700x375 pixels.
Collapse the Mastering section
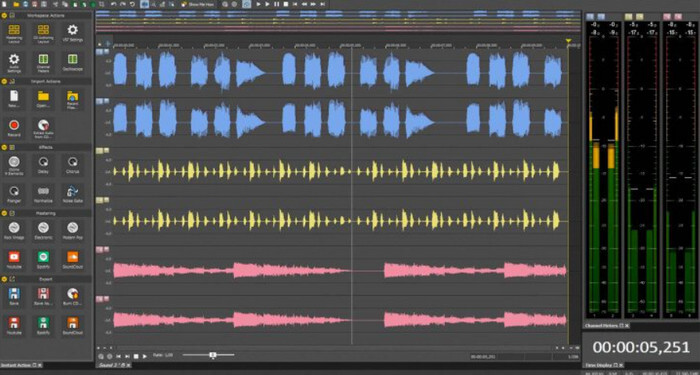coord(4,213)
